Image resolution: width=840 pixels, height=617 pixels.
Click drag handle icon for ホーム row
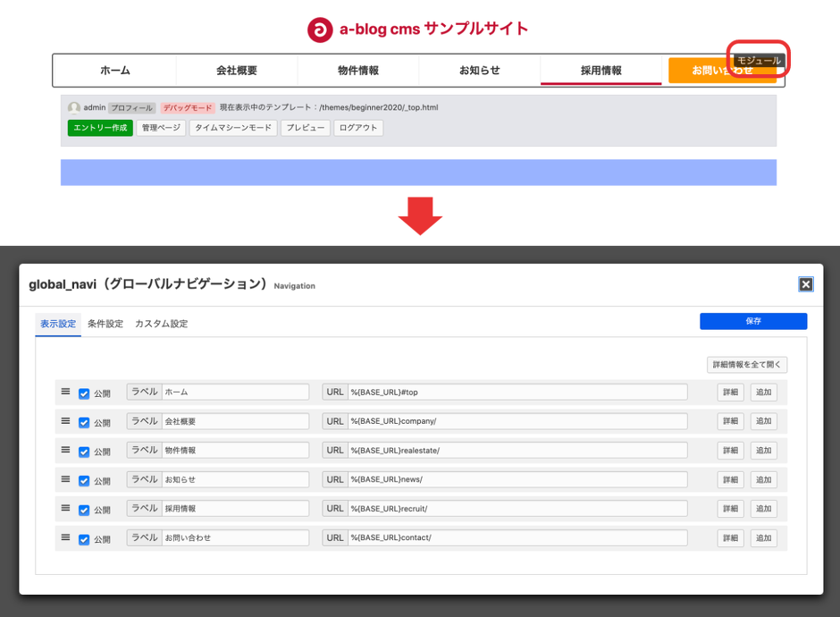pos(65,392)
